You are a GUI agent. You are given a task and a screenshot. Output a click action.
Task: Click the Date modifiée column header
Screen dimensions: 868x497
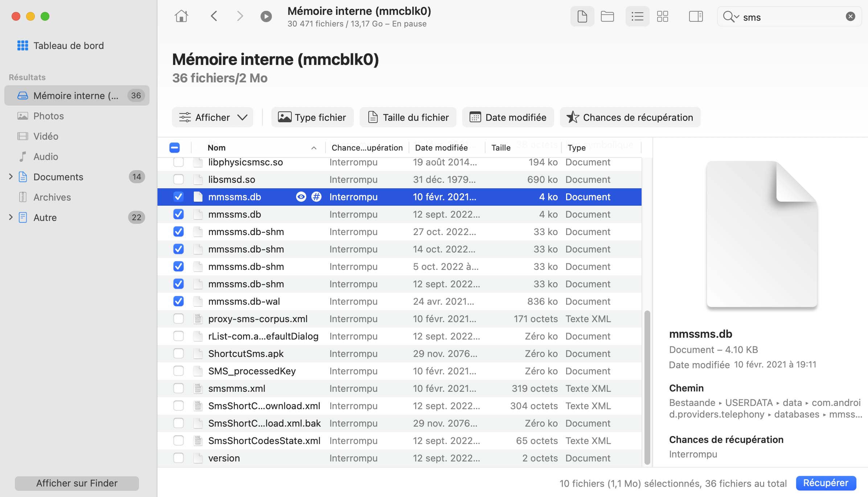click(441, 148)
